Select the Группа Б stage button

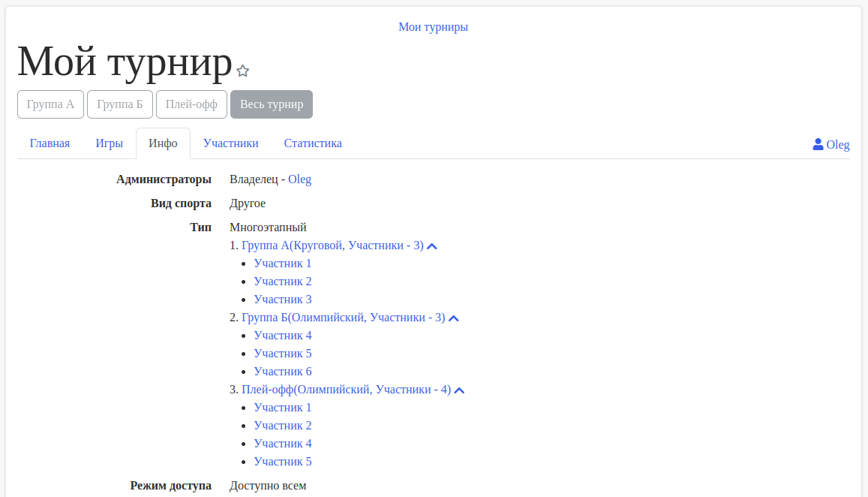point(120,104)
